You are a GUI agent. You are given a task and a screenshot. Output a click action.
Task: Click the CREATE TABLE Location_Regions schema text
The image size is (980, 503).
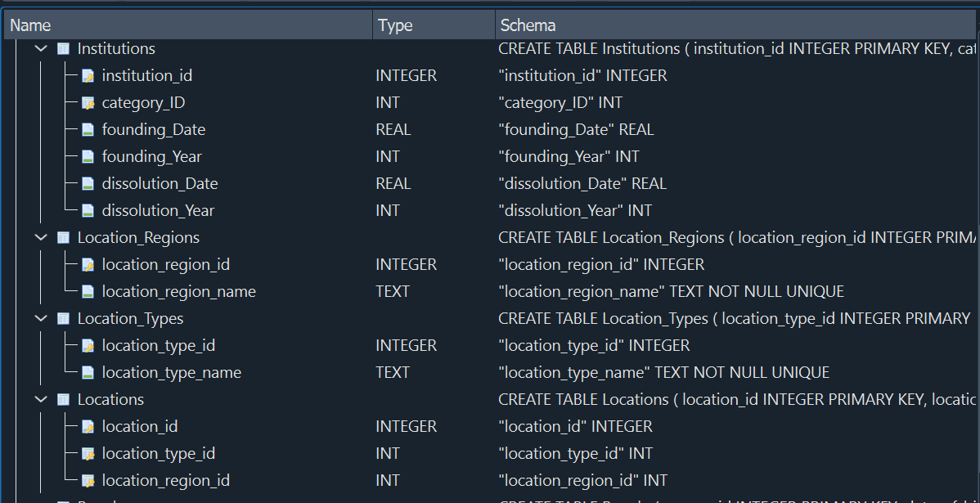pyautogui.click(x=737, y=237)
